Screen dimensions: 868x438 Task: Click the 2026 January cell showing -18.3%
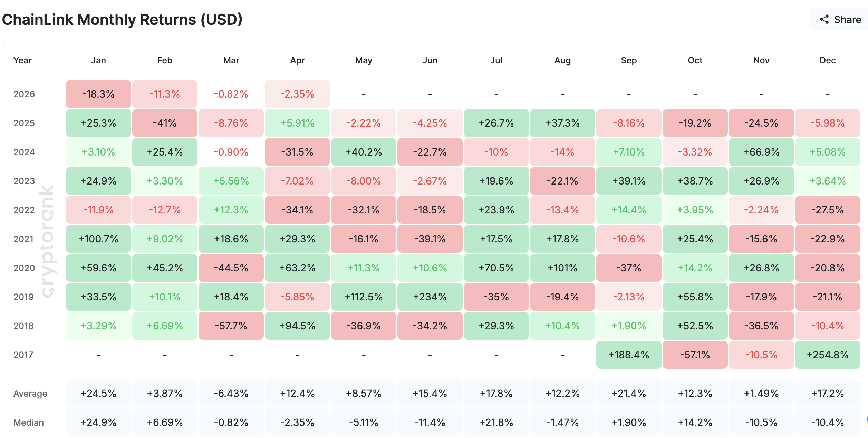tap(98, 94)
